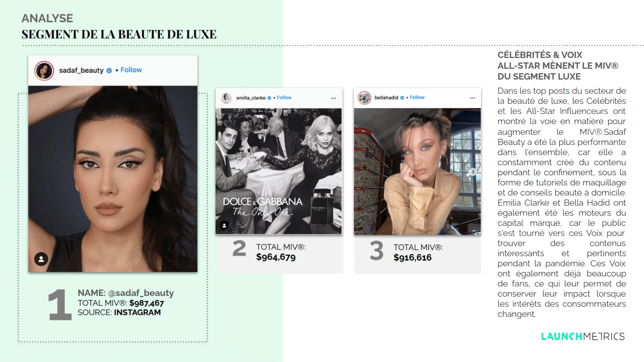This screenshot has height=362, width=644.
Task: Open the sadaf_beauty username link
Action: 81,70
